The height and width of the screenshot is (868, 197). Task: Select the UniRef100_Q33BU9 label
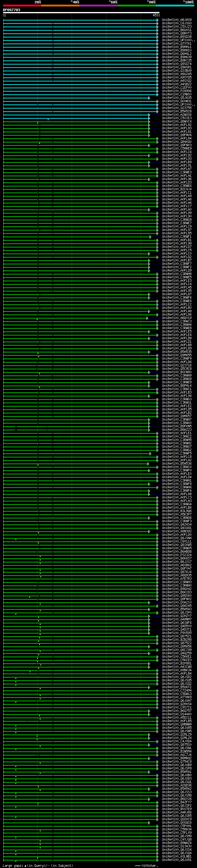177,71
